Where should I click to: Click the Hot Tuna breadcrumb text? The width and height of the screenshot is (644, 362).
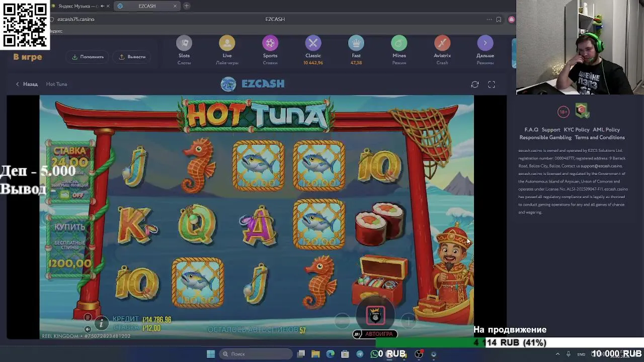click(56, 84)
